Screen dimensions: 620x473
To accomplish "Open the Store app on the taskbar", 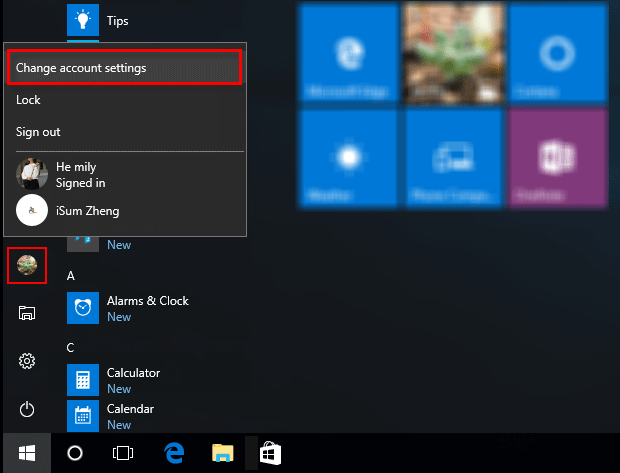I will point(270,453).
